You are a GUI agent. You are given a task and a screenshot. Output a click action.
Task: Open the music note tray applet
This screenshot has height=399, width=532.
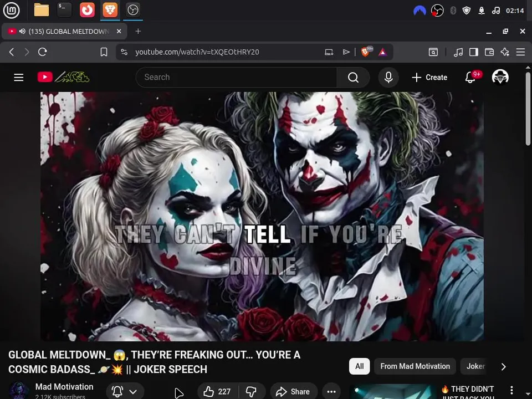coord(495,11)
